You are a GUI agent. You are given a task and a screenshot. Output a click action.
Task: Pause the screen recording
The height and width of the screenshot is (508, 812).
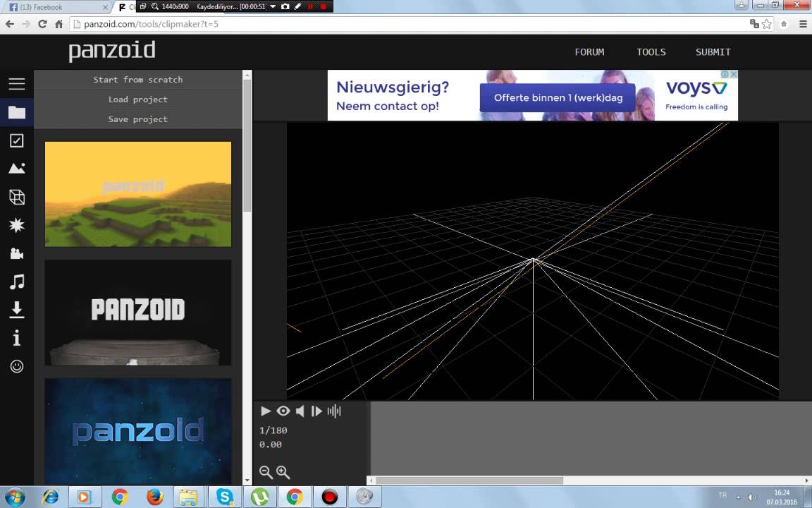[311, 7]
